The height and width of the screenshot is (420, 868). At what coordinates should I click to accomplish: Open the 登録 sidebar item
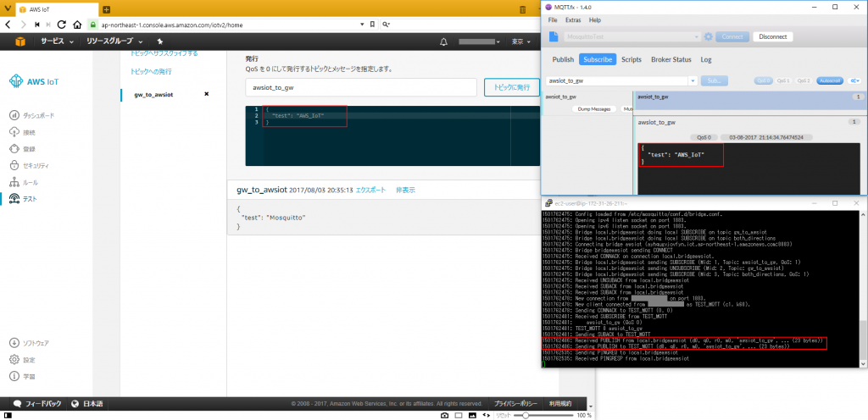pos(23,149)
